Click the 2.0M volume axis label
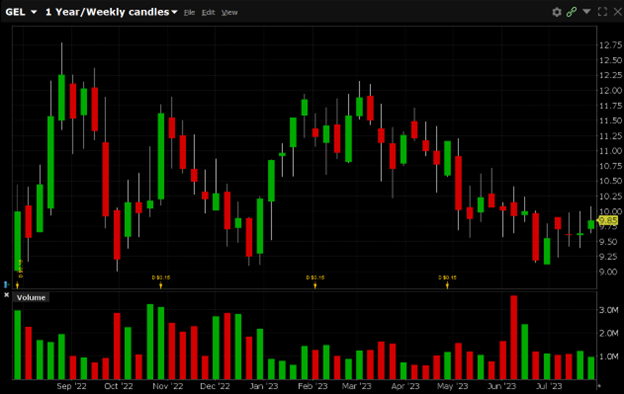This screenshot has height=394, width=624. click(609, 333)
